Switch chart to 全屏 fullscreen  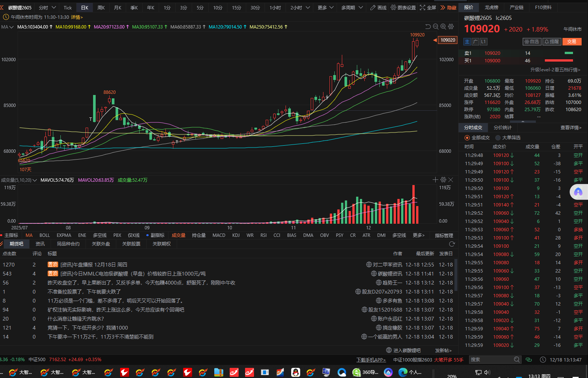(428, 8)
